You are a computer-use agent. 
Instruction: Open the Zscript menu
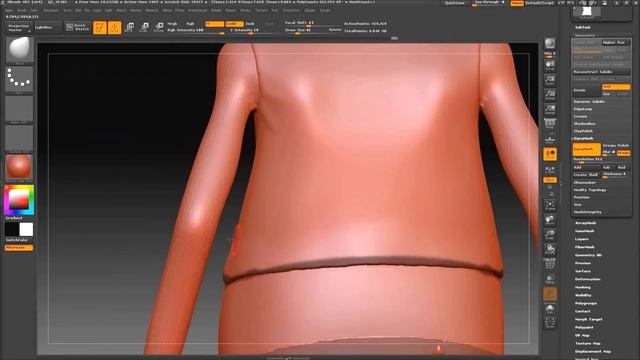point(325,10)
